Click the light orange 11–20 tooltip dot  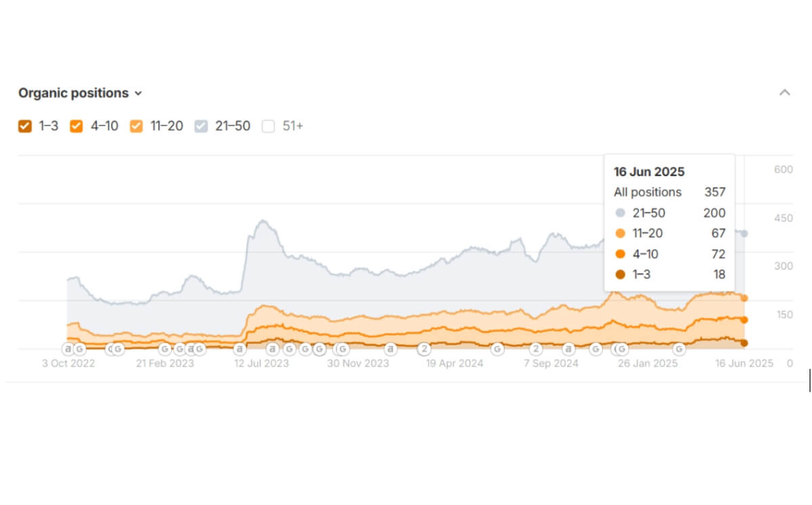click(x=621, y=234)
